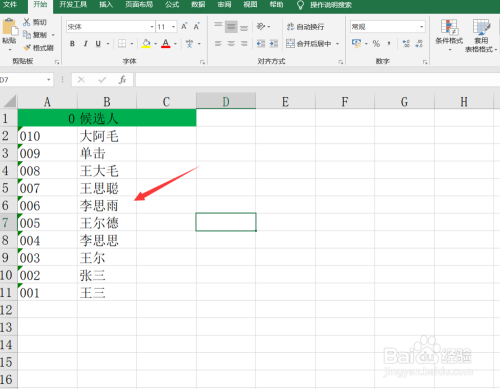Apply the paint bucket fill color
The image size is (500, 389).
(146, 43)
